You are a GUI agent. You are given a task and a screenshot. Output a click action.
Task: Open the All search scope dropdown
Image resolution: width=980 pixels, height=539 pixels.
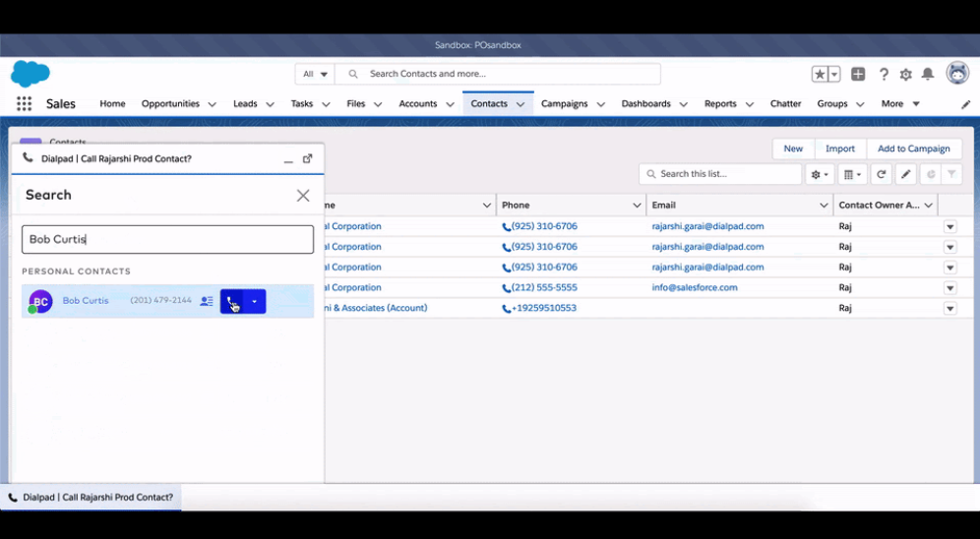tap(315, 74)
